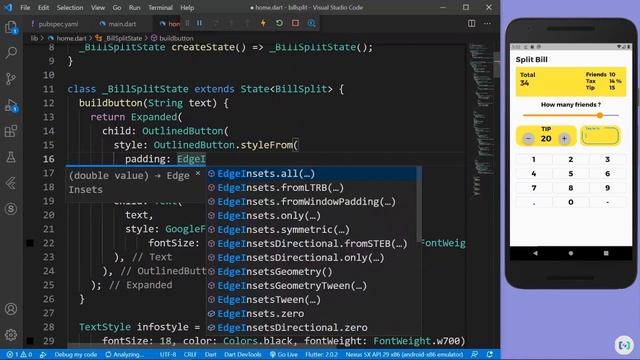This screenshot has height=360, width=640.
Task: Tap the yellow text field in emulator
Action: (x=600, y=136)
